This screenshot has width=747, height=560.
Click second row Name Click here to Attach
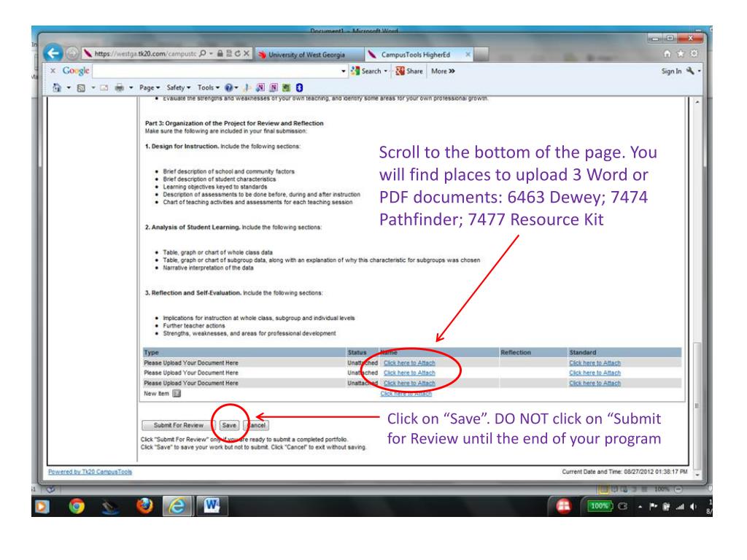click(x=409, y=373)
